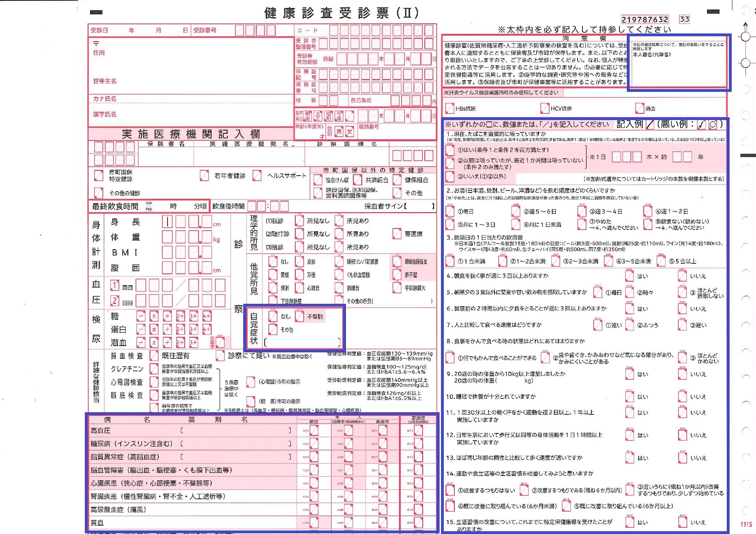Select drinking frequency ④週1～2日
The width and height of the screenshot is (756, 534).
pos(648,211)
